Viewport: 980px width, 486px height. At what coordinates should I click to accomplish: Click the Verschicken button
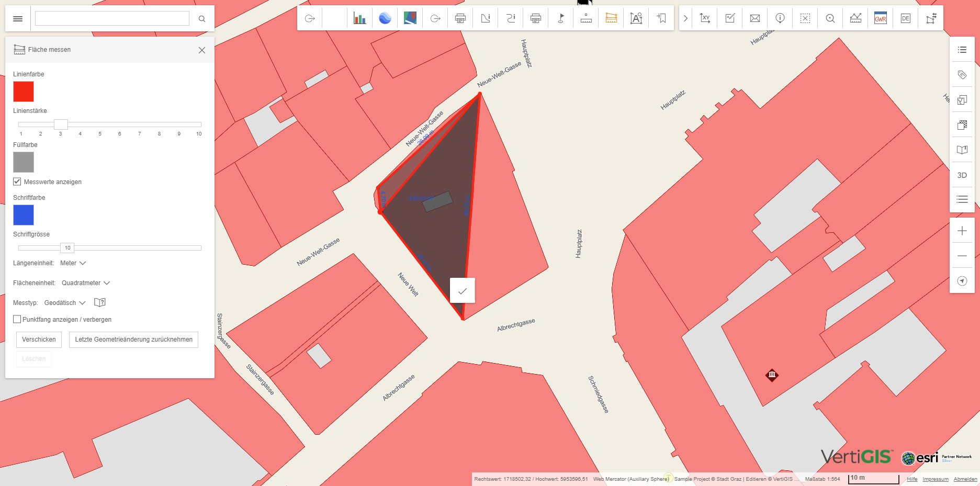pos(39,340)
